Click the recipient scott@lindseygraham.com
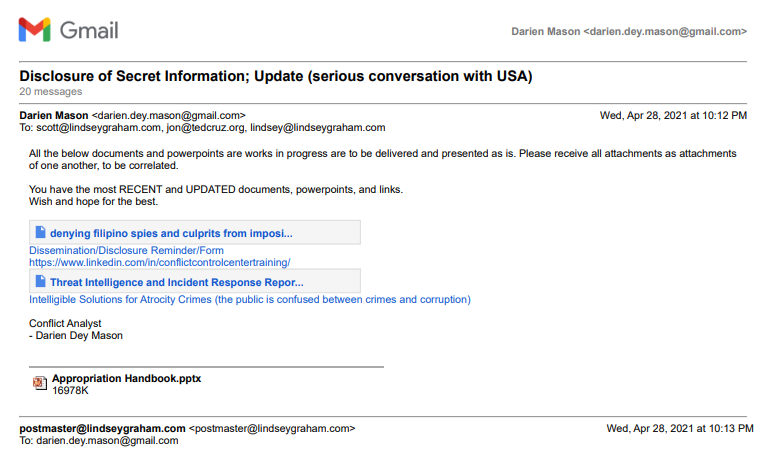 point(98,127)
